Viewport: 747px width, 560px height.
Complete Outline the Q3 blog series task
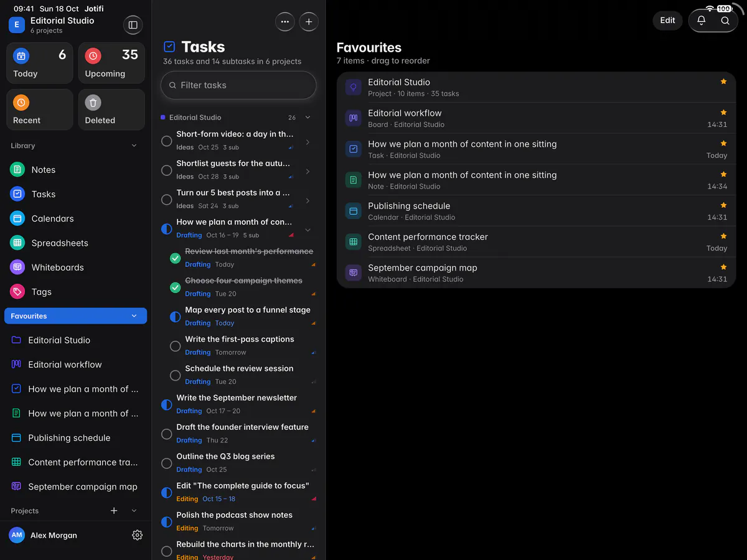pyautogui.click(x=166, y=463)
